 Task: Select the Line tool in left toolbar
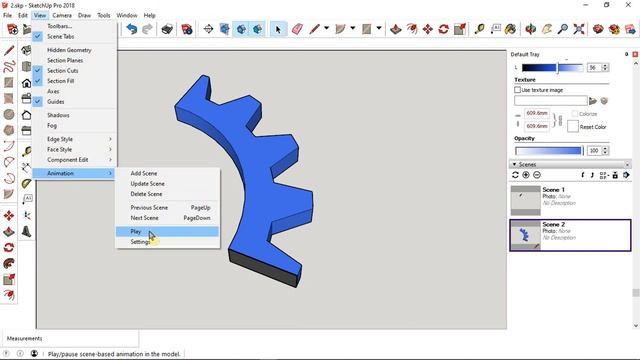(x=9, y=51)
